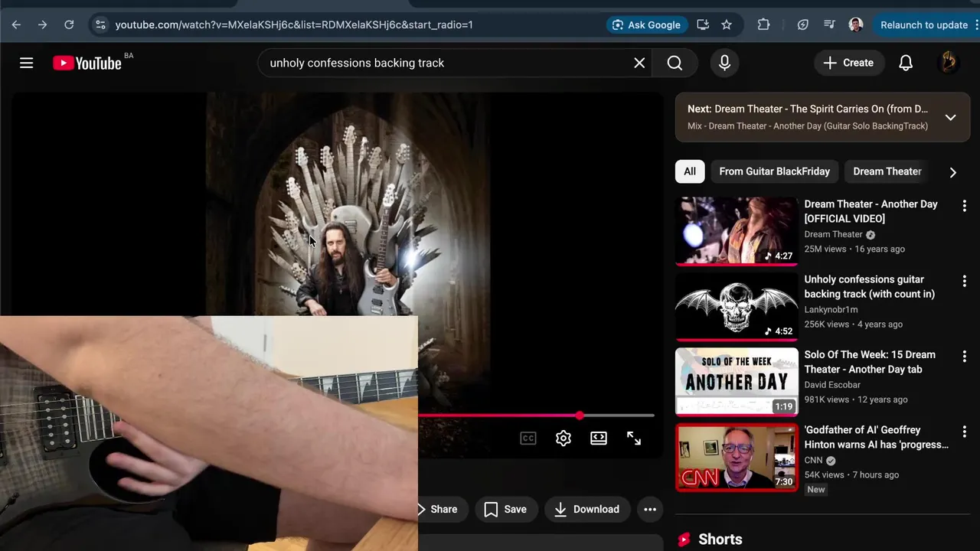
Task: Click the Ask Google button
Action: (x=646, y=24)
